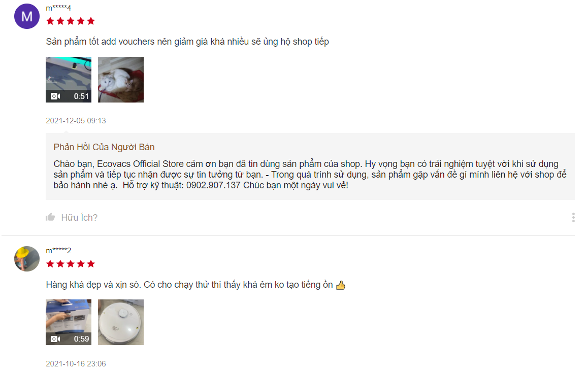Click the Phản Hồi Của Người Bán heading
Image resolution: width=588 pixels, height=373 pixels.
[x=104, y=147]
